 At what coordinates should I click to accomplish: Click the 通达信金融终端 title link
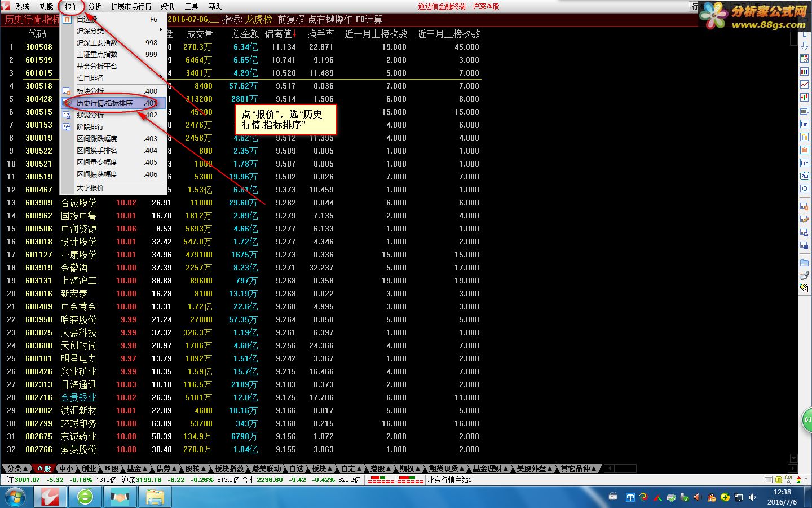tap(442, 6)
